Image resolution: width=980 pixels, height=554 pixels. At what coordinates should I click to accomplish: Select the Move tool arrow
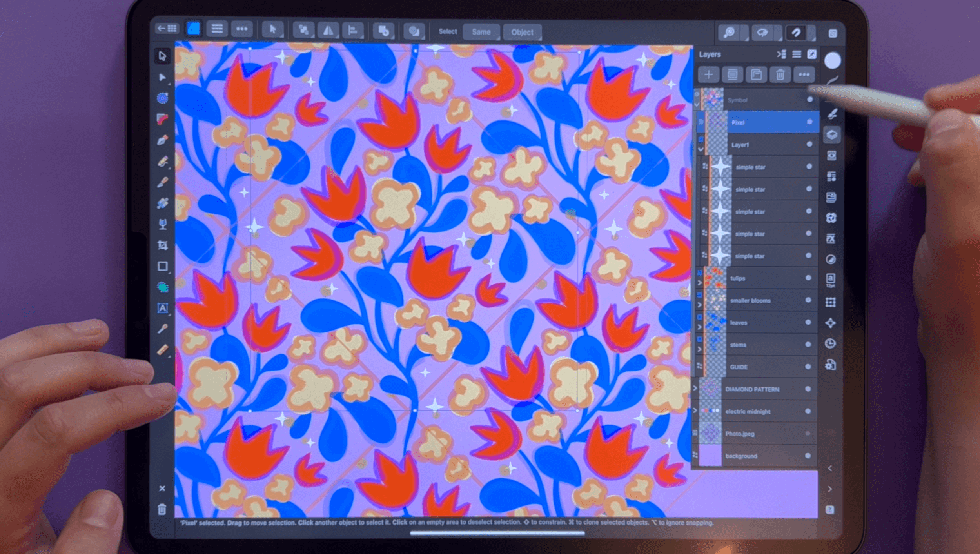tap(162, 56)
